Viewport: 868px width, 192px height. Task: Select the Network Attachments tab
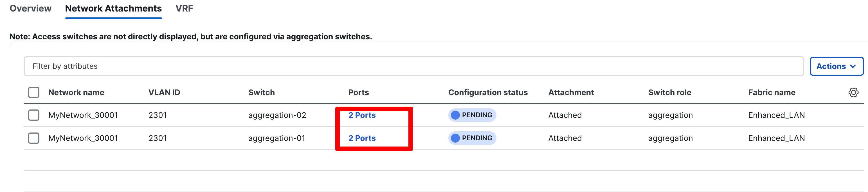113,8
